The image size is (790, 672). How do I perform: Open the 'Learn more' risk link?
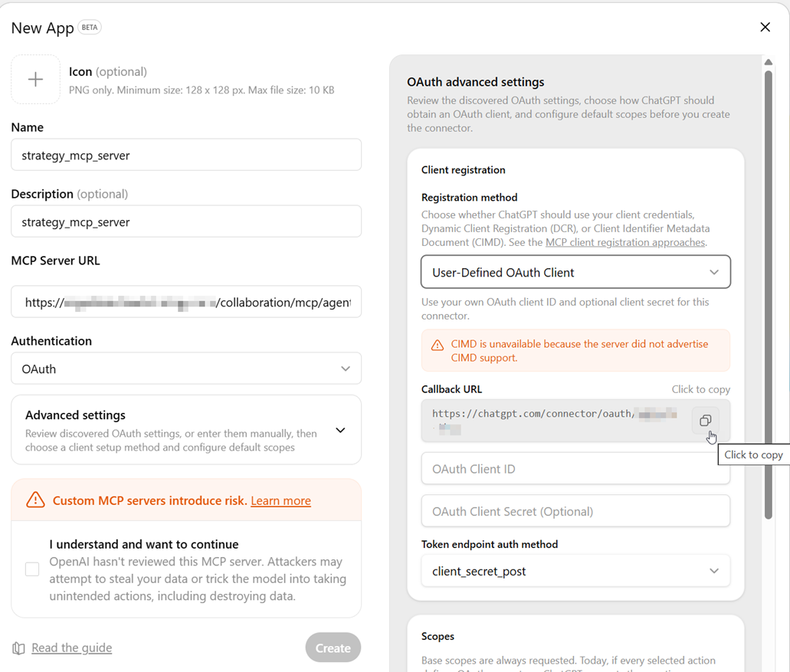click(280, 501)
